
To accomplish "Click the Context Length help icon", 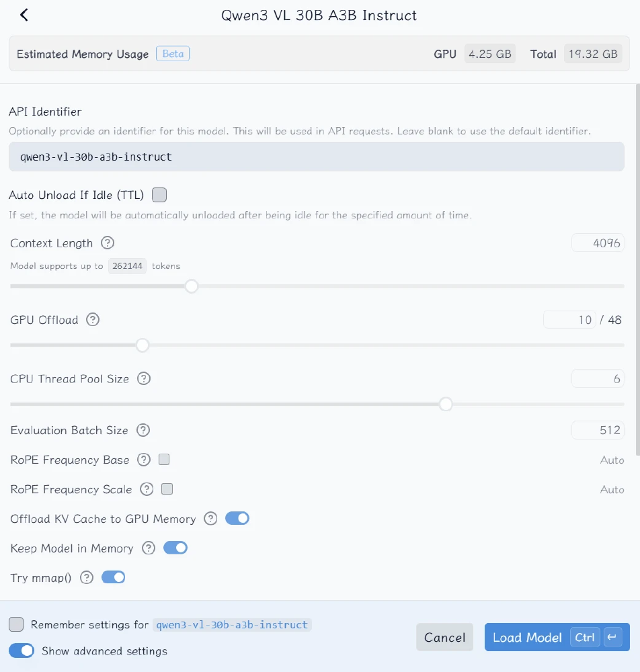I will 108,243.
